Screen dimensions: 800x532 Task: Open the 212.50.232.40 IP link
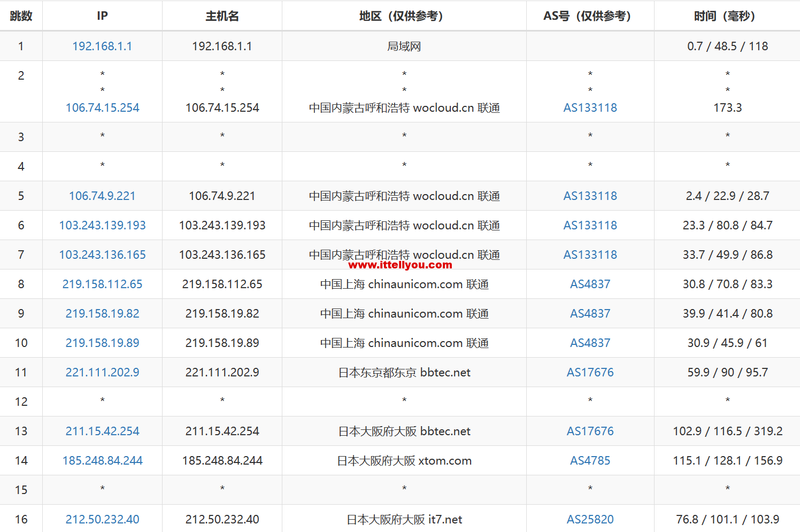pyautogui.click(x=102, y=520)
